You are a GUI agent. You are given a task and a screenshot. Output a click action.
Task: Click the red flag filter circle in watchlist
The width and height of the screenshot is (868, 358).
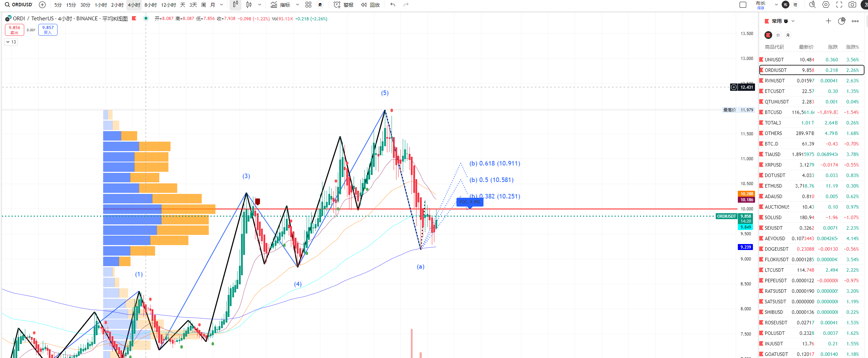pyautogui.click(x=768, y=35)
